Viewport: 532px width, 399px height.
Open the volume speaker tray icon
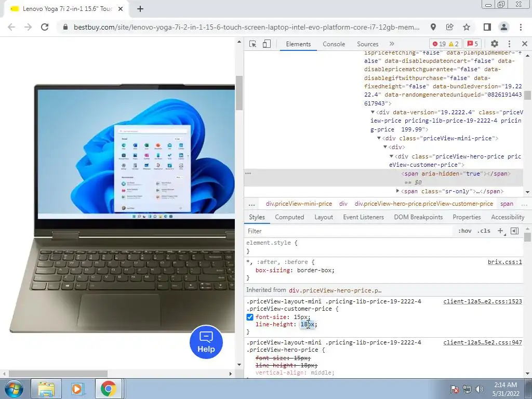pyautogui.click(x=479, y=389)
